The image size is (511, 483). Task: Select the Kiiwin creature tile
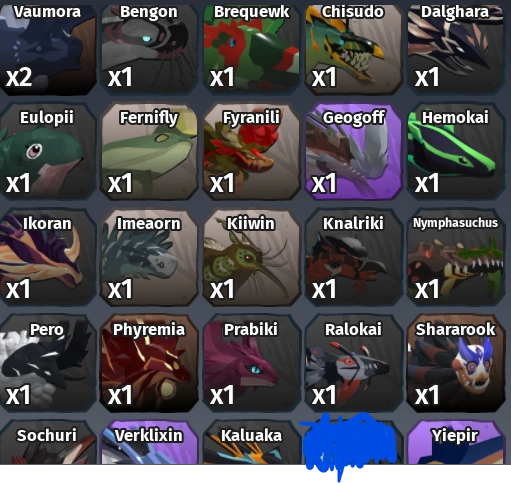pos(251,257)
